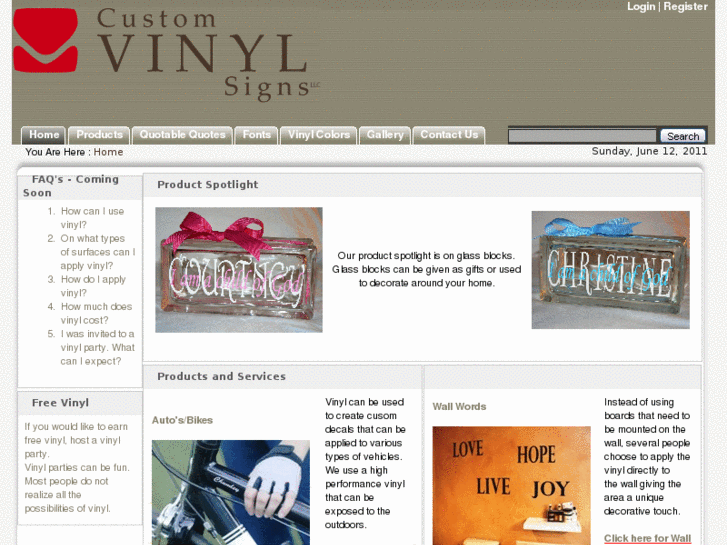Follow the Click here for Wall link

(x=647, y=538)
